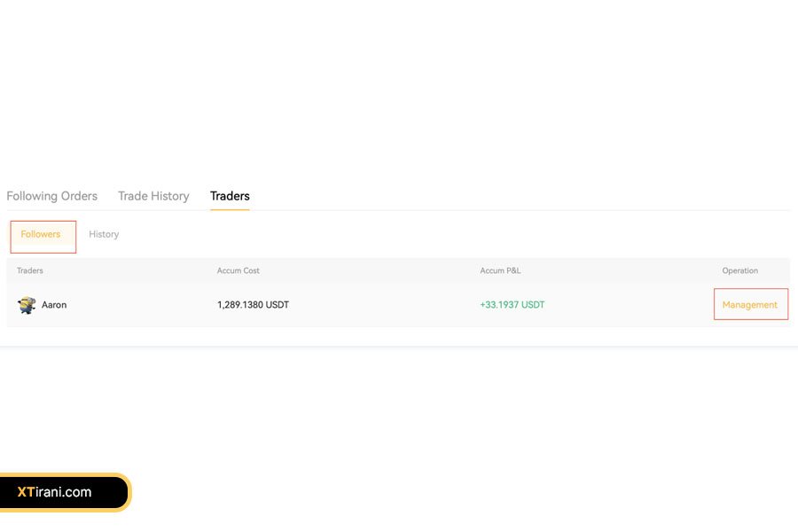The width and height of the screenshot is (798, 532).
Task: Click the USDT unit in Accum Cost cell
Action: click(x=277, y=305)
